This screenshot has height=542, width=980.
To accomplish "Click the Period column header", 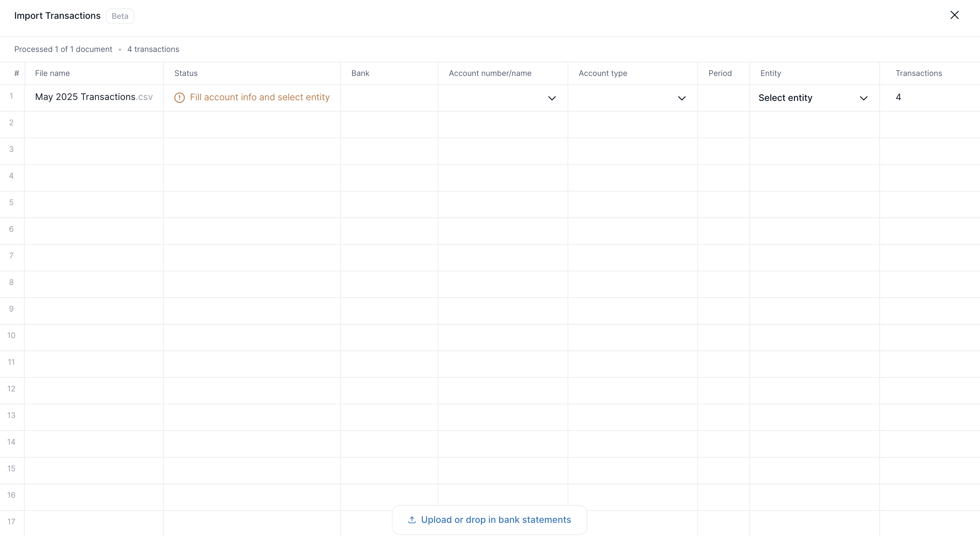I will pos(720,73).
